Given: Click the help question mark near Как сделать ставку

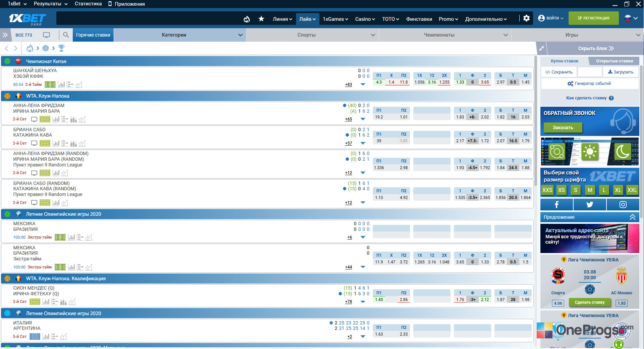Looking at the screenshot, I should click(611, 98).
